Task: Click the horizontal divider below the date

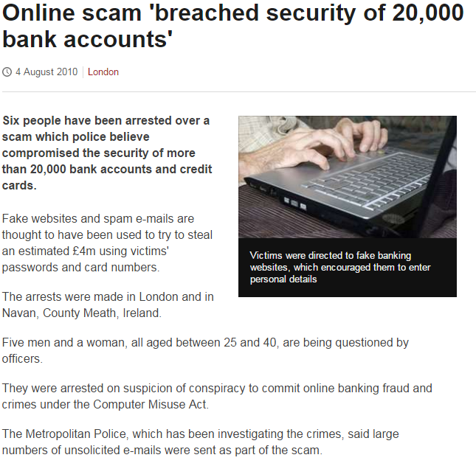Action: [239, 91]
